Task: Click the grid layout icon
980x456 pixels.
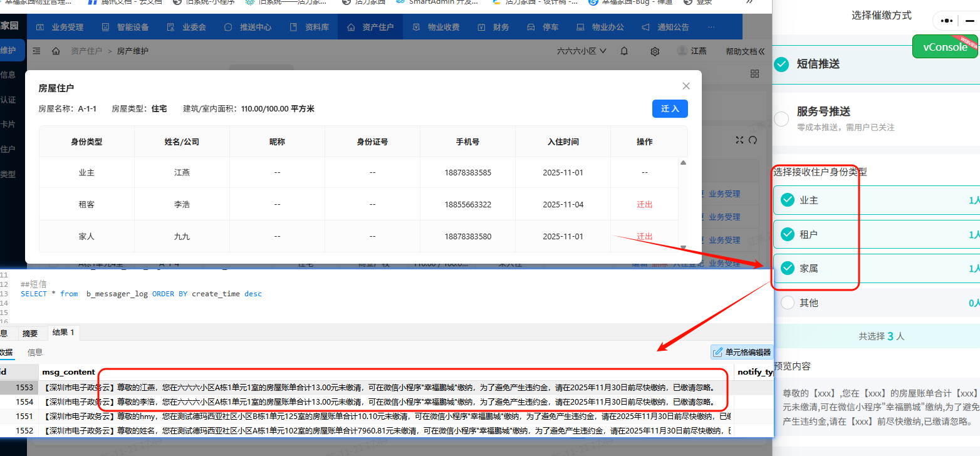Action: (755, 73)
